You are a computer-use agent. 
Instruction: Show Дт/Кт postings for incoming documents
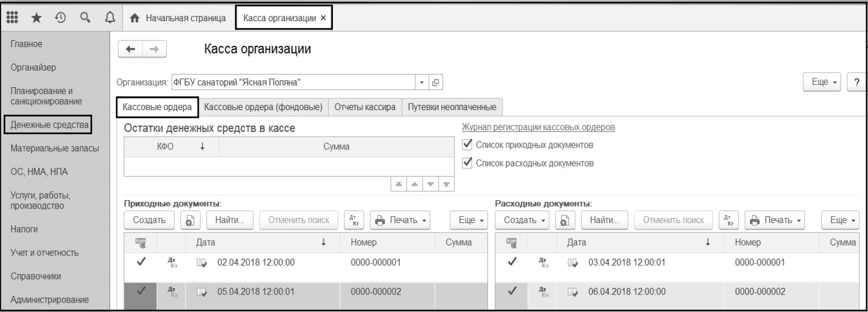click(x=351, y=220)
